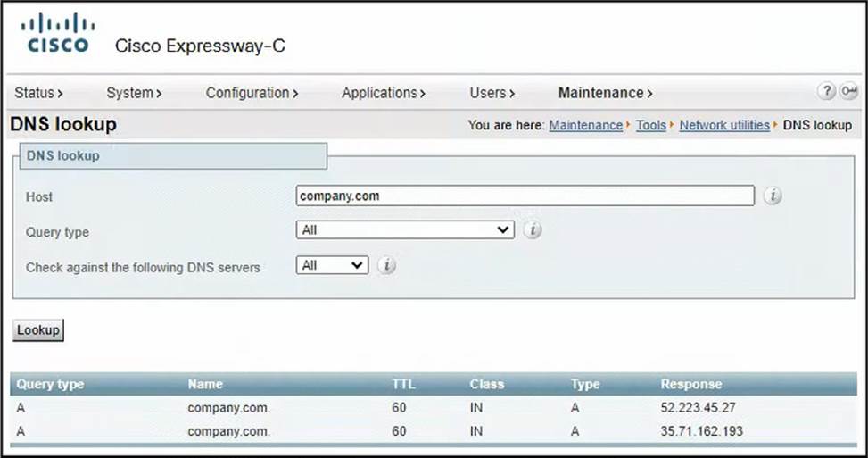Select response 35.71.162.193
Screen dimensions: 868x458
701,431
